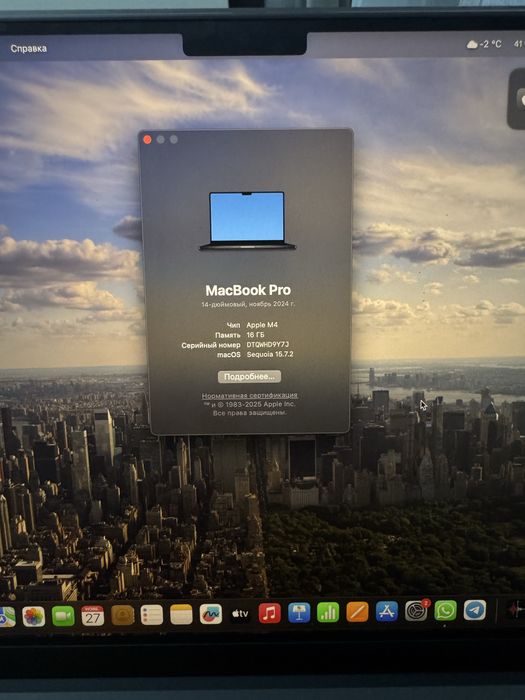This screenshot has height=700, width=525.
Task: Click the macOS label
Action: [229, 355]
